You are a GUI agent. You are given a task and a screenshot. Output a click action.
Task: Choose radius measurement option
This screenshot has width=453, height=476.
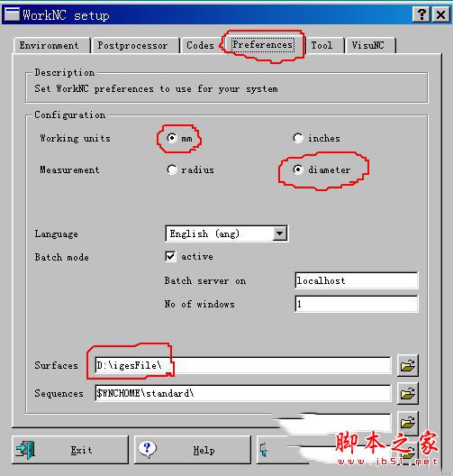(x=172, y=169)
